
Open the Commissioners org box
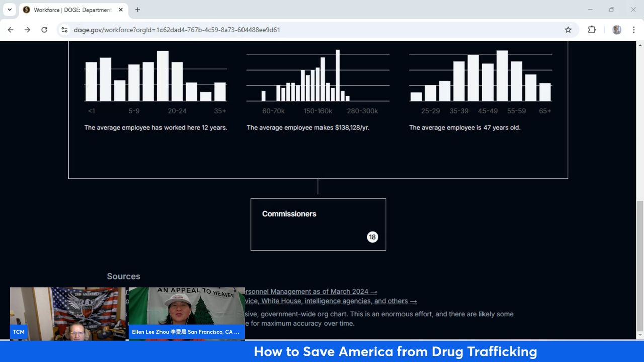[318, 224]
